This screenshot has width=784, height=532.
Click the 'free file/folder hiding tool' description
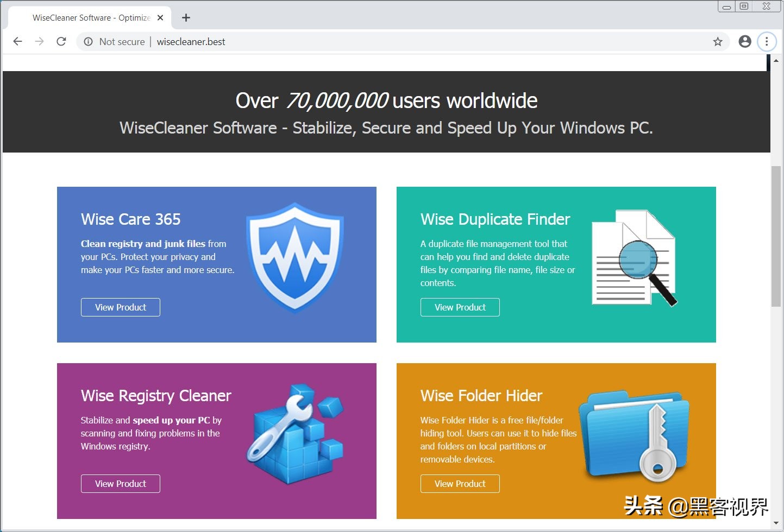tap(499, 440)
